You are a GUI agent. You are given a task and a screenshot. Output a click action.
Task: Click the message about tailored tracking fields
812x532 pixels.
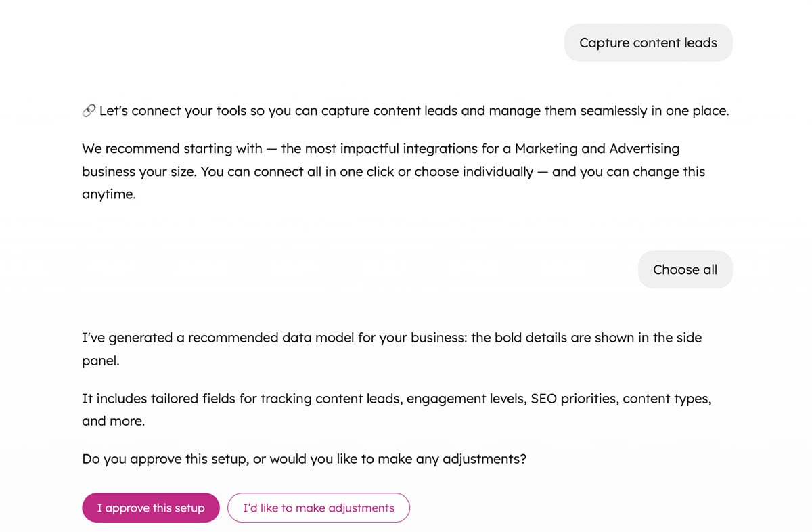click(x=397, y=409)
